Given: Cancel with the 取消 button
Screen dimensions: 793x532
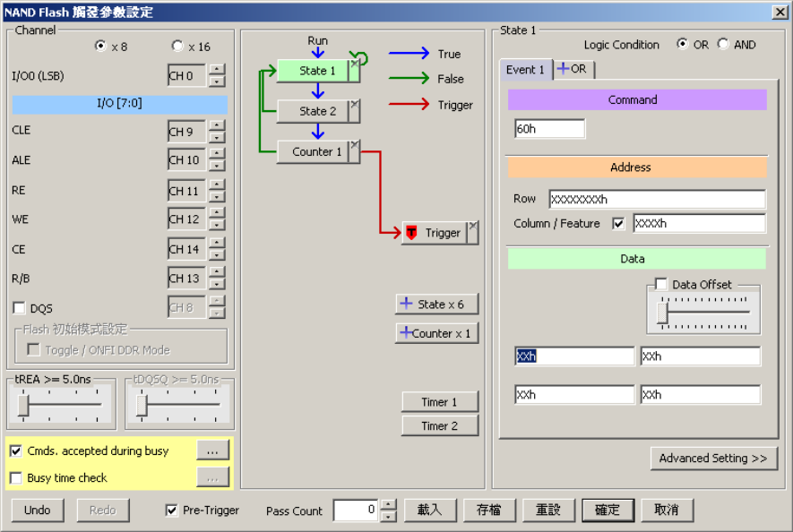Looking at the screenshot, I should [667, 510].
